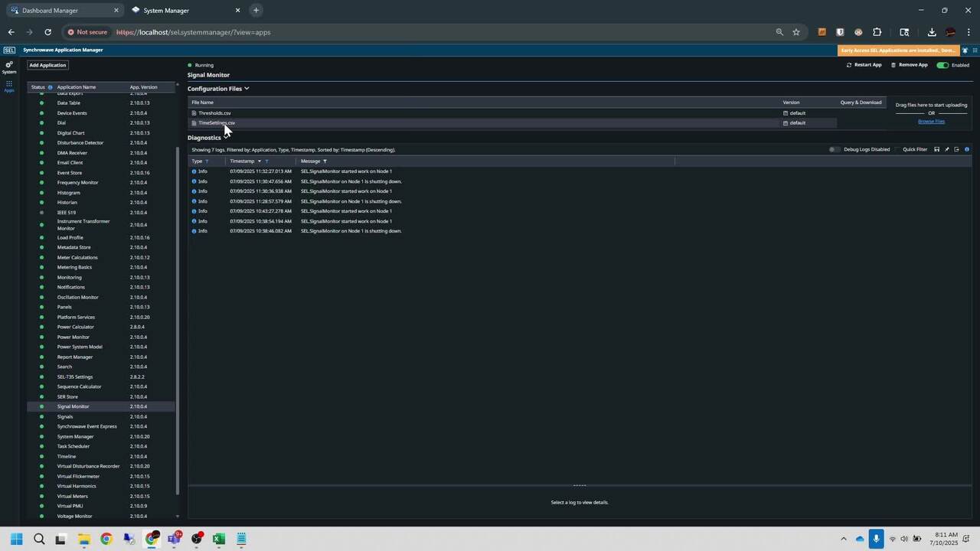Viewport: 980px width, 551px height.
Task: Check the Quick Filter checkbox
Action: coord(899,150)
